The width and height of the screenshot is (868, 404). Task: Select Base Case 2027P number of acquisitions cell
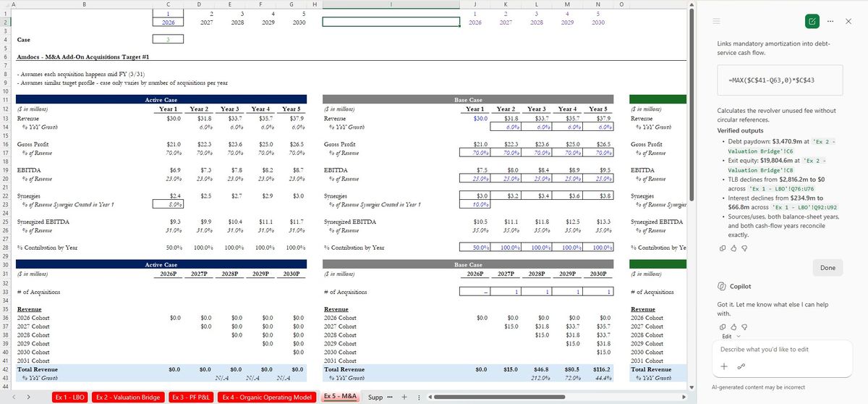coord(506,291)
